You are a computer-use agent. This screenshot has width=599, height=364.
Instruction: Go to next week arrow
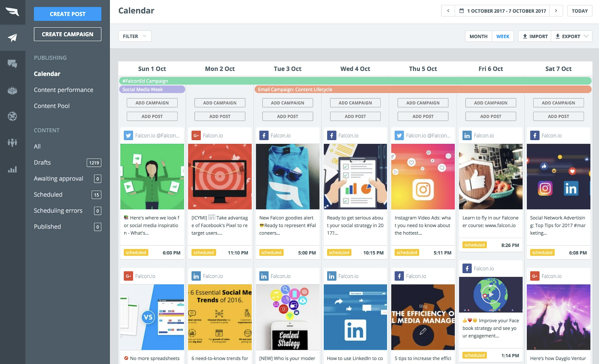point(556,11)
